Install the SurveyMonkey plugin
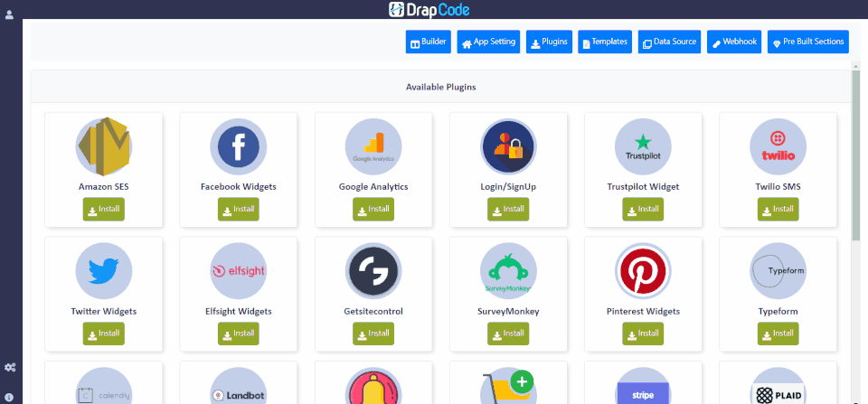Screen dimensions: 868x404 (x=508, y=334)
